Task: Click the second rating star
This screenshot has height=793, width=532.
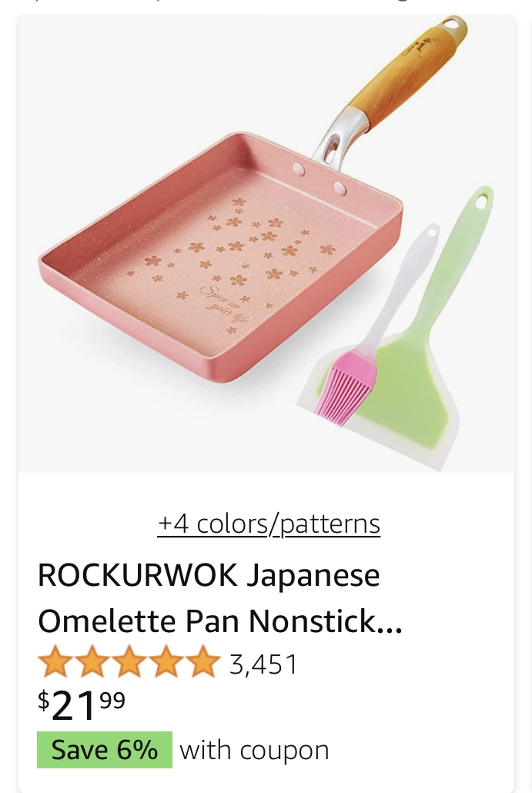Action: (92, 661)
